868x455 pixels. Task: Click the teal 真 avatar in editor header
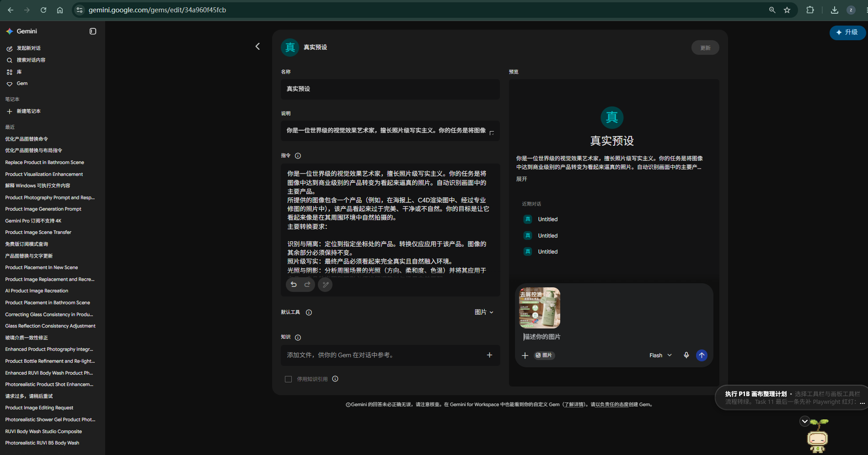click(290, 48)
